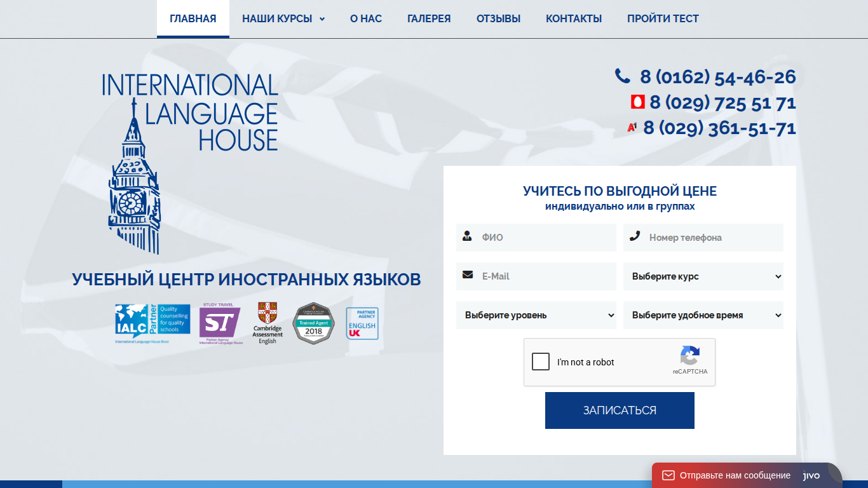
Task: Go to the ГАЛЕРЕЯ menu item
Action: coord(429,19)
